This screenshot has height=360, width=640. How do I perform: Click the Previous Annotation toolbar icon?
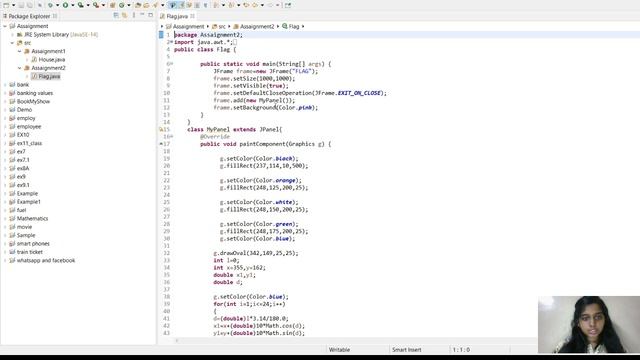231,5
